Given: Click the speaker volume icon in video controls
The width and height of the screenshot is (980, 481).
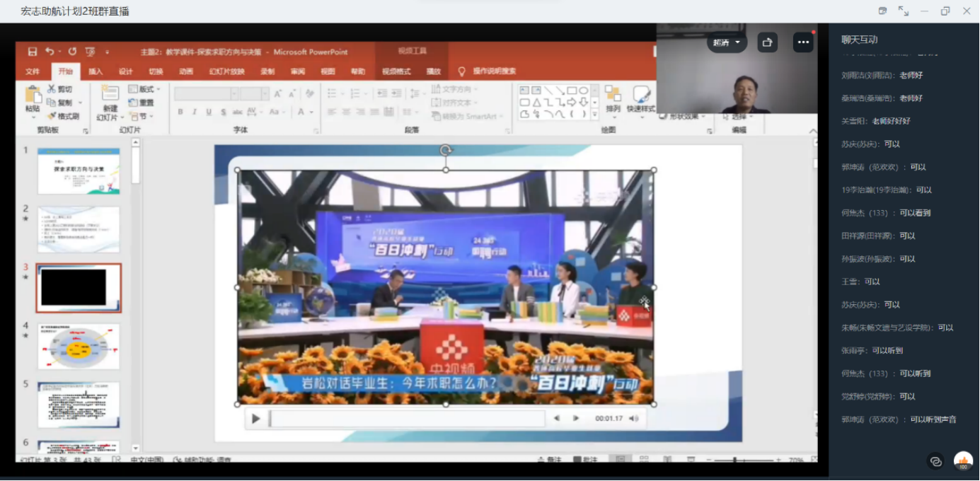Looking at the screenshot, I should pyautogui.click(x=633, y=419).
